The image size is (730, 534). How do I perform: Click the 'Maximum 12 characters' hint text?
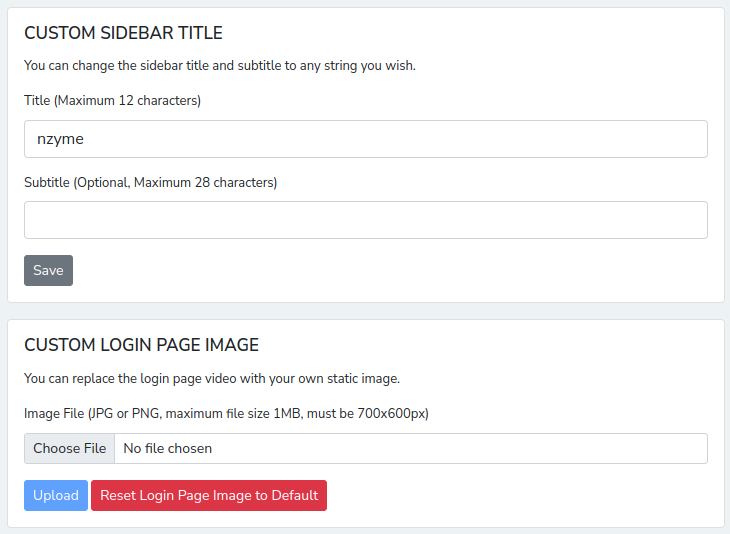point(128,101)
